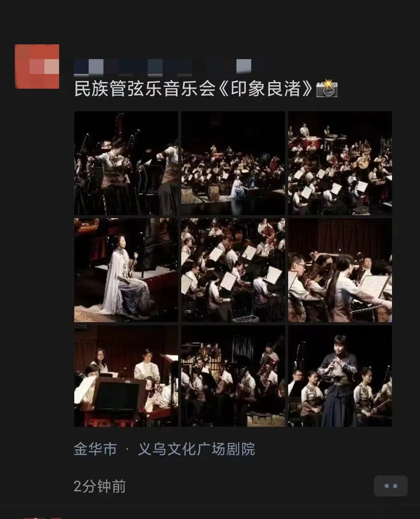Image resolution: width=420 pixels, height=519 pixels.
Task: Open middle-right photo of erhu players closeup
Action: pos(340,270)
